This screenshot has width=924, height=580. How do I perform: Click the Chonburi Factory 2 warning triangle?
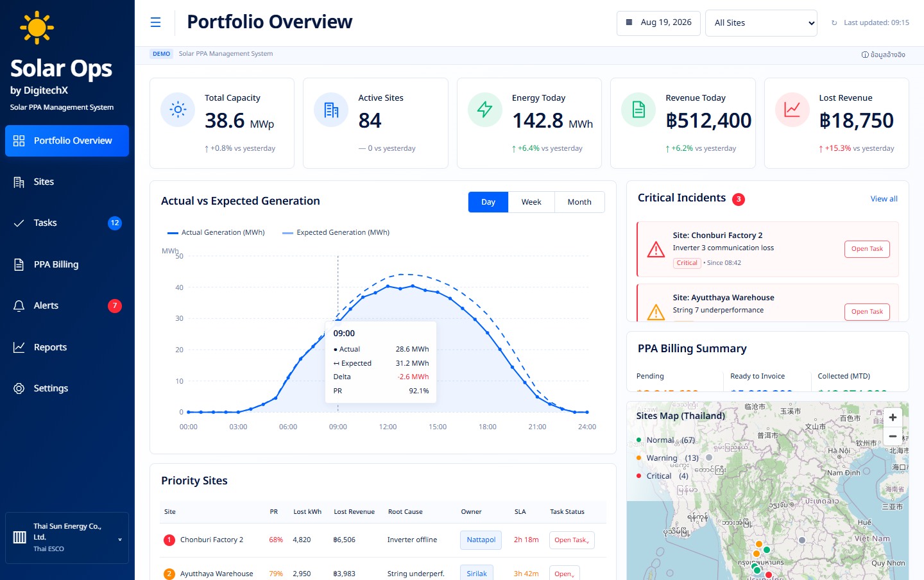coord(656,249)
